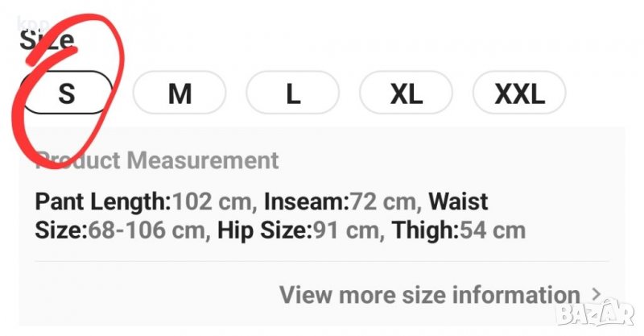Choose the M size button
This screenshot has width=644, height=336.
(180, 94)
